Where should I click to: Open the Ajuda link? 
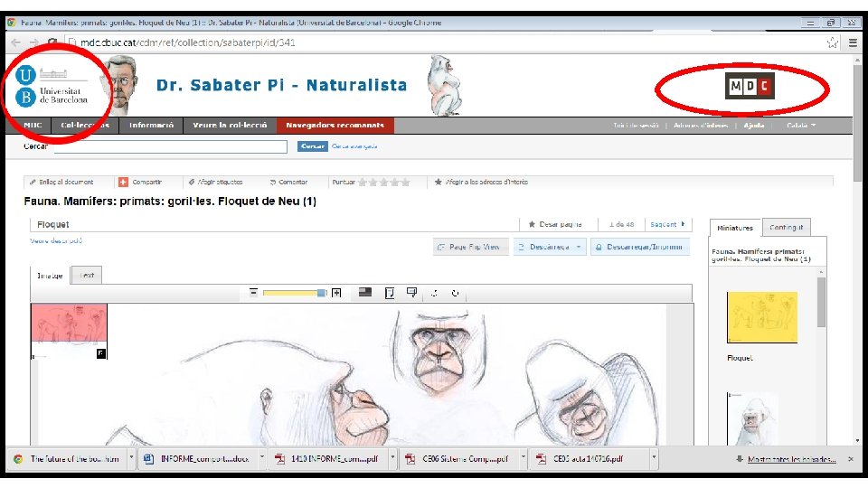click(754, 126)
